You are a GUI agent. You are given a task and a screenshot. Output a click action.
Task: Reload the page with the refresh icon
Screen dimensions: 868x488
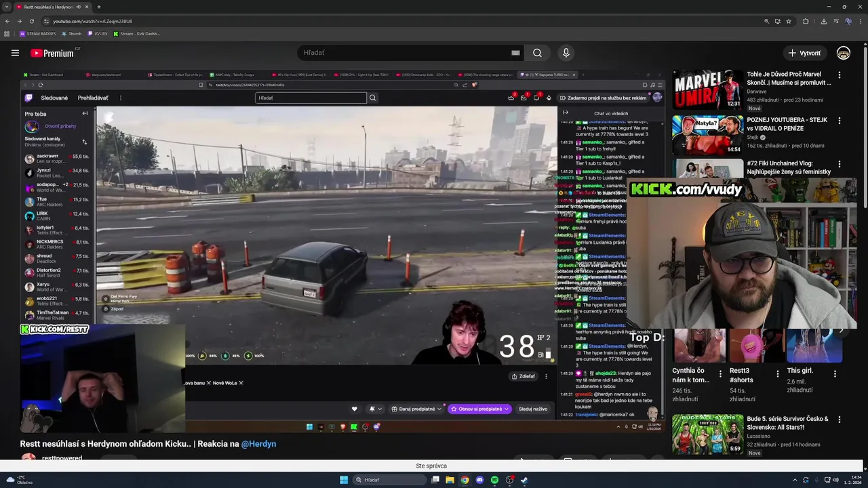tap(31, 21)
